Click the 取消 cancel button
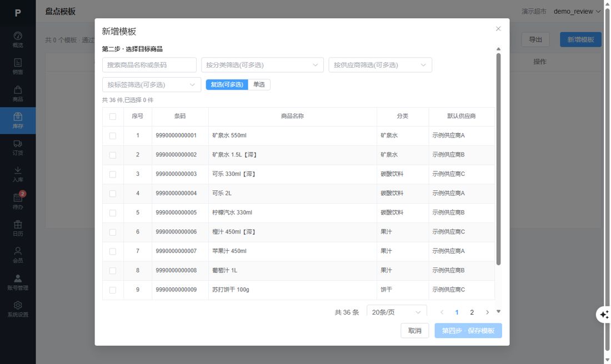 414,331
